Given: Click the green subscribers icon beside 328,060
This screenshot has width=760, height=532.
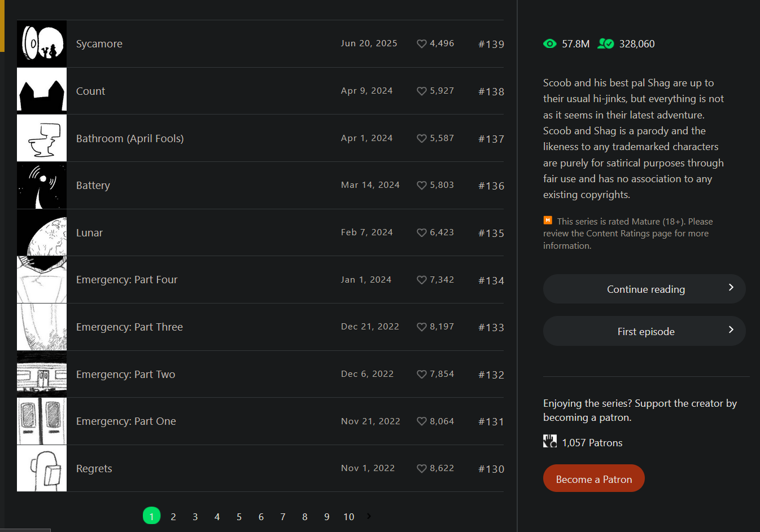Looking at the screenshot, I should coord(605,43).
